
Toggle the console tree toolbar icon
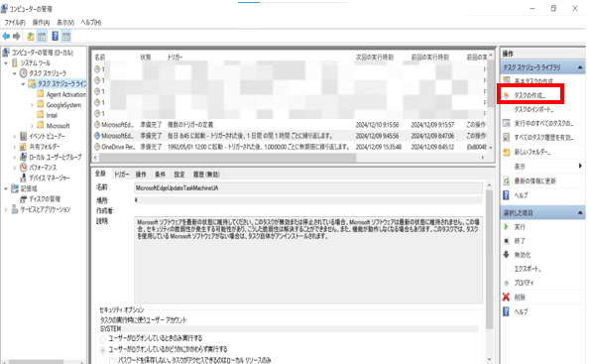pos(42,36)
